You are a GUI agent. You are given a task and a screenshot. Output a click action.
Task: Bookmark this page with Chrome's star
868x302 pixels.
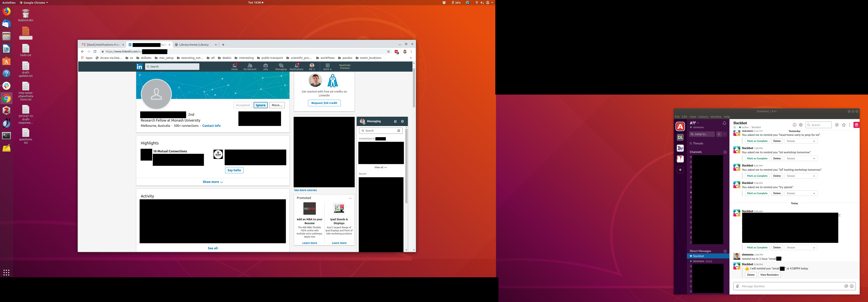point(388,51)
